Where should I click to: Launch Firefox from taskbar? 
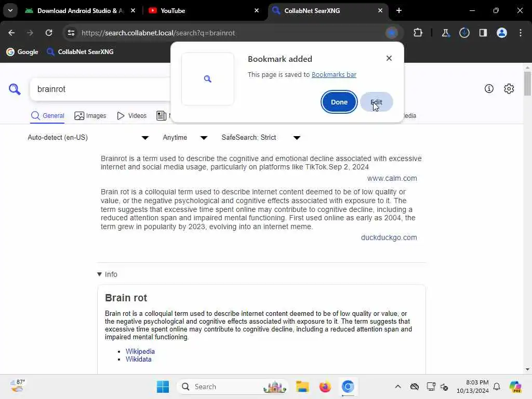(325, 387)
